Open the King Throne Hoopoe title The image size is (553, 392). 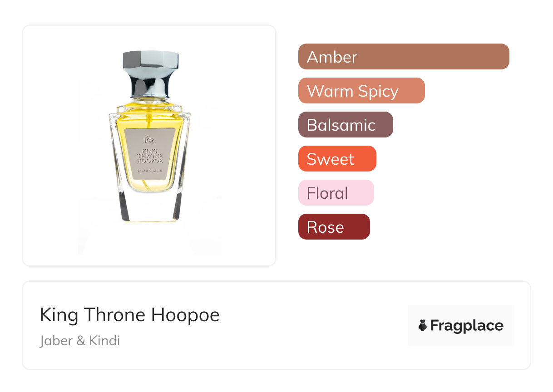pos(130,315)
